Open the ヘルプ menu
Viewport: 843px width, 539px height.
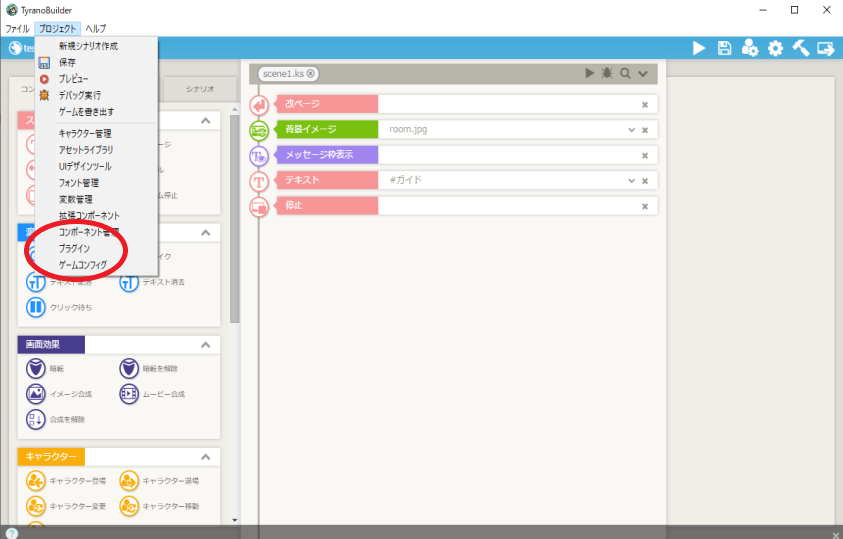96,28
